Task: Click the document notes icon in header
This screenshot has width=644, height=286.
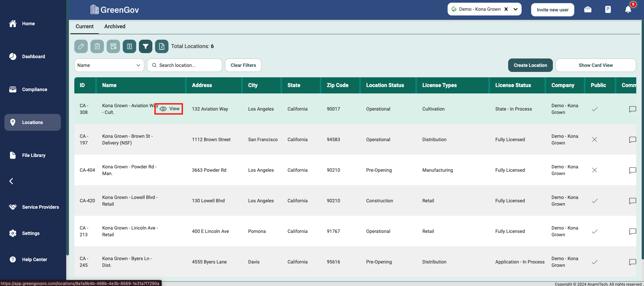Action: 608,9
